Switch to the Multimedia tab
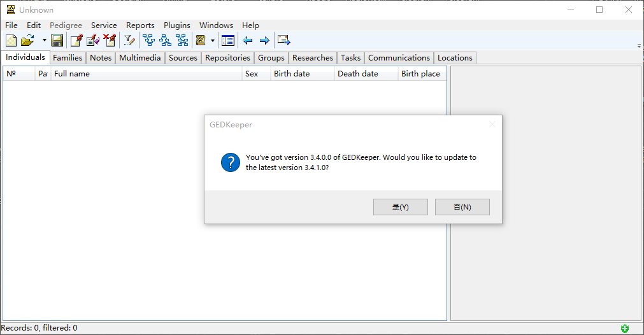Image resolution: width=644 pixels, height=335 pixels. click(x=140, y=58)
